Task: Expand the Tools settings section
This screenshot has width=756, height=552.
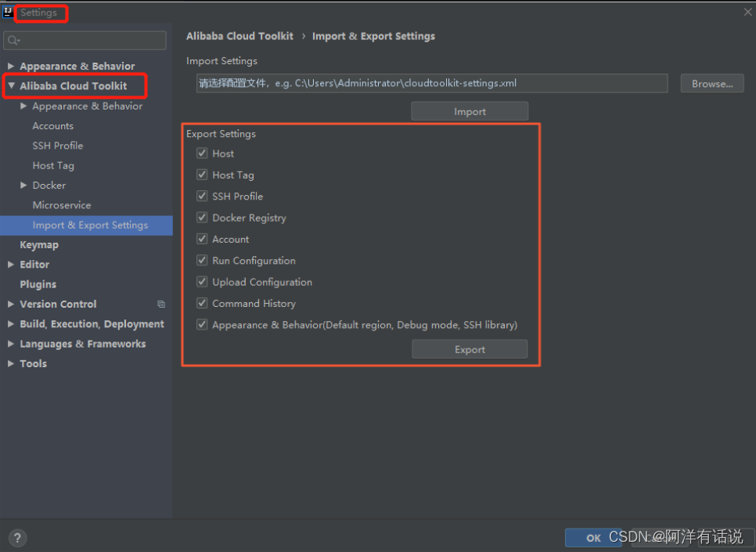Action: tap(10, 363)
